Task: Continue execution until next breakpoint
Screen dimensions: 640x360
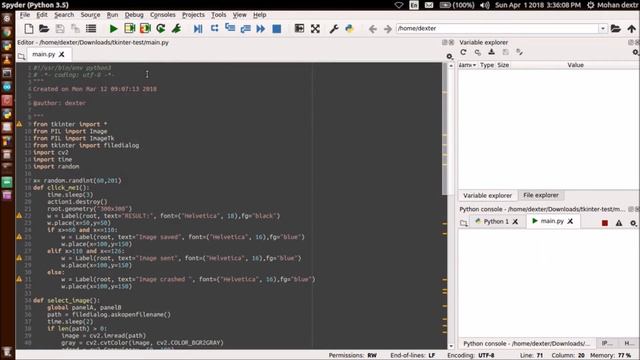Action: [x=261, y=29]
